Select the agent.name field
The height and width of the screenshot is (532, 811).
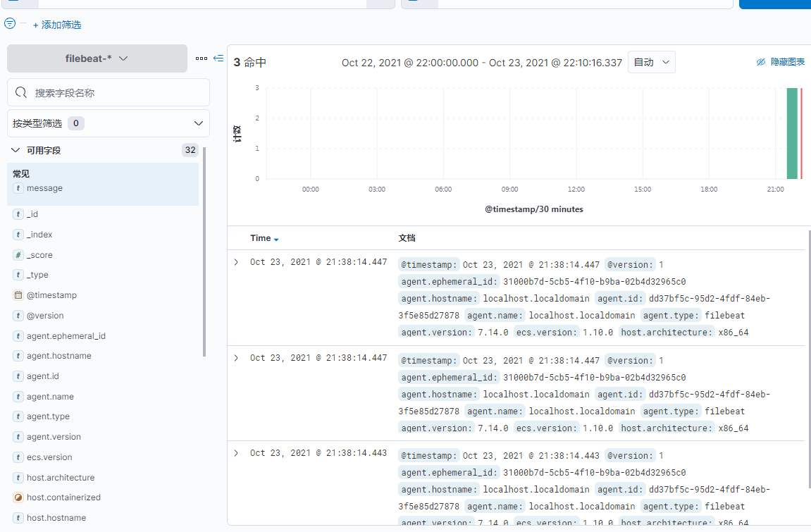[50, 397]
